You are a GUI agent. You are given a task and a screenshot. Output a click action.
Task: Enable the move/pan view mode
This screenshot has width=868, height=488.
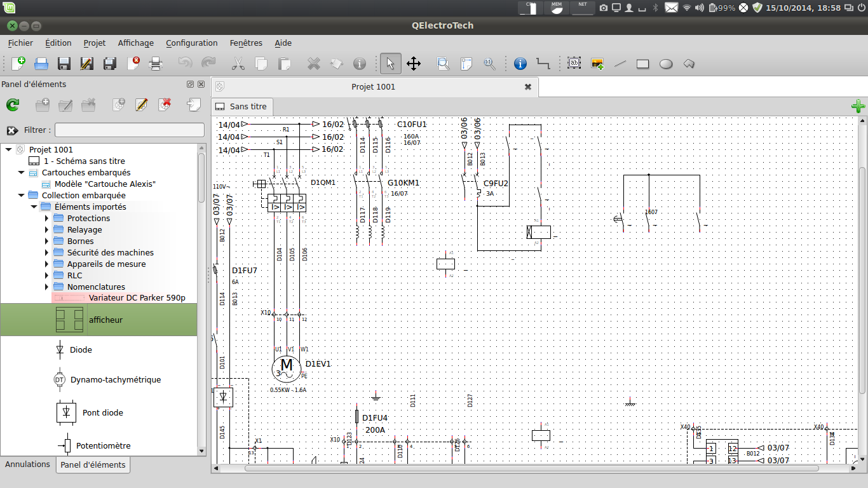[414, 64]
